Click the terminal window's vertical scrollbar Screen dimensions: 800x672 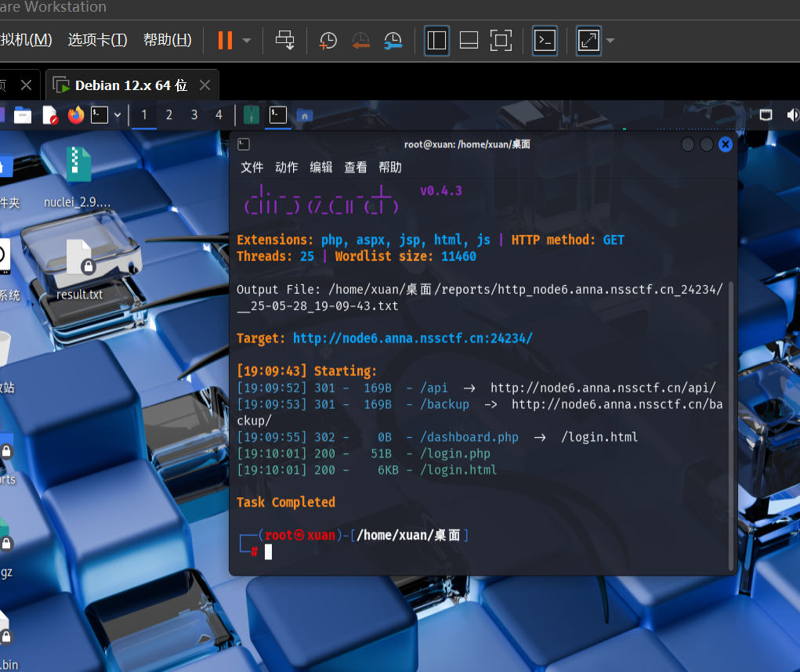pyautogui.click(x=731, y=425)
